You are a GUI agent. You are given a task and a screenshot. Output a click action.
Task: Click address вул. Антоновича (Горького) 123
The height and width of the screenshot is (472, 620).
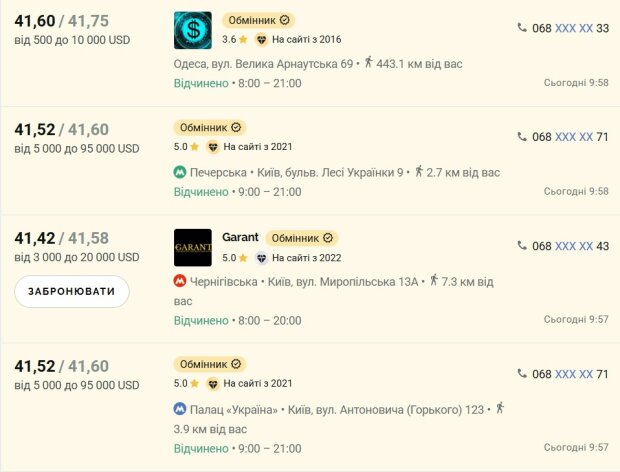click(x=386, y=410)
